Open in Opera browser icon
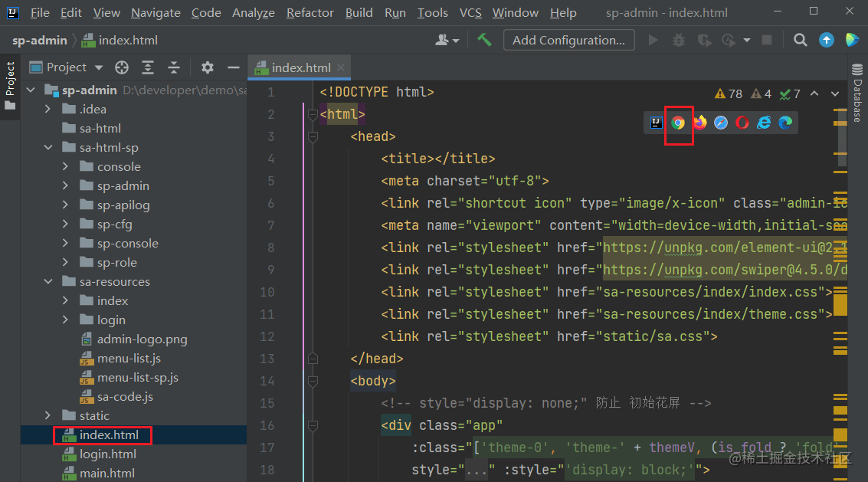This screenshot has width=868, height=482. pos(742,123)
